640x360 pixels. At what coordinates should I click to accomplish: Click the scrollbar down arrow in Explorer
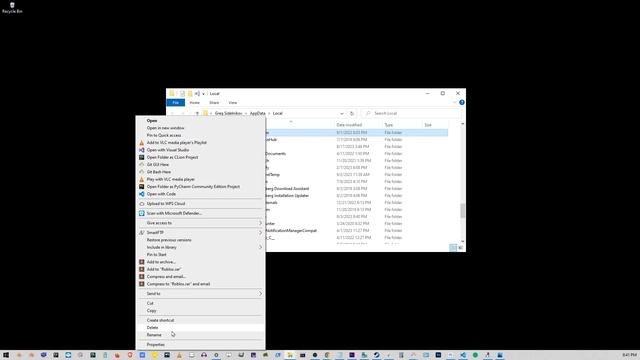tap(462, 241)
